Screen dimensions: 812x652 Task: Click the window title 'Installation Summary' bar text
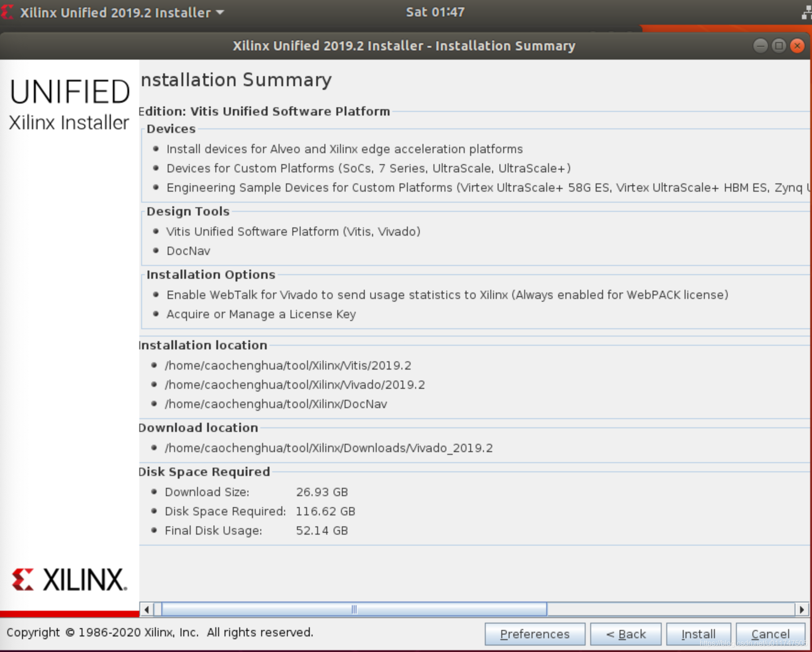point(404,46)
